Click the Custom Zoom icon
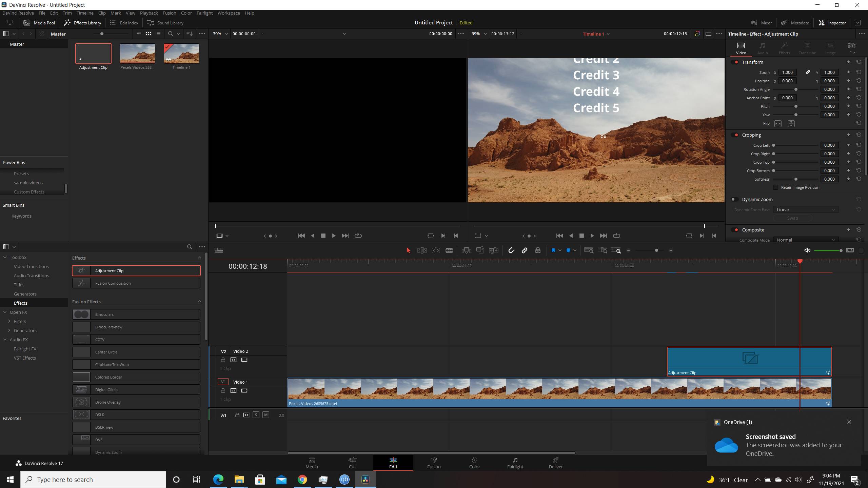The width and height of the screenshot is (868, 488). coord(616,250)
